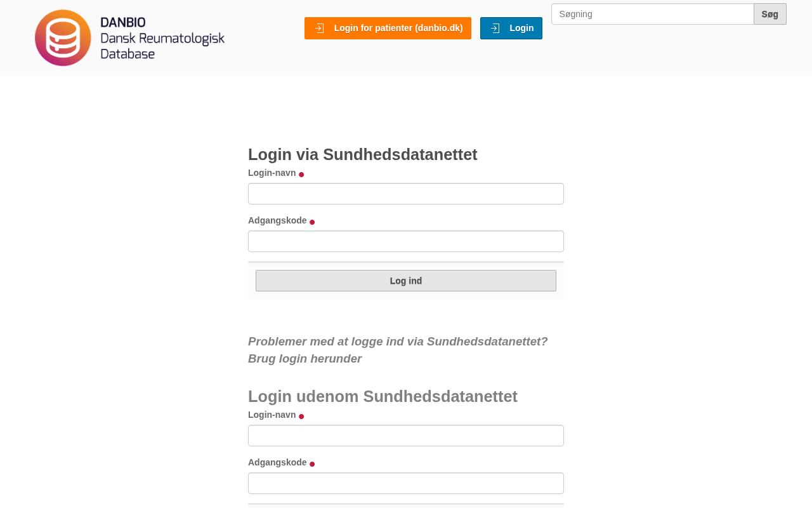This screenshot has height=508, width=812.
Task: Click the Adgangskode field under Login udenom Sundhedsdatanettet
Action: pyautogui.click(x=406, y=483)
